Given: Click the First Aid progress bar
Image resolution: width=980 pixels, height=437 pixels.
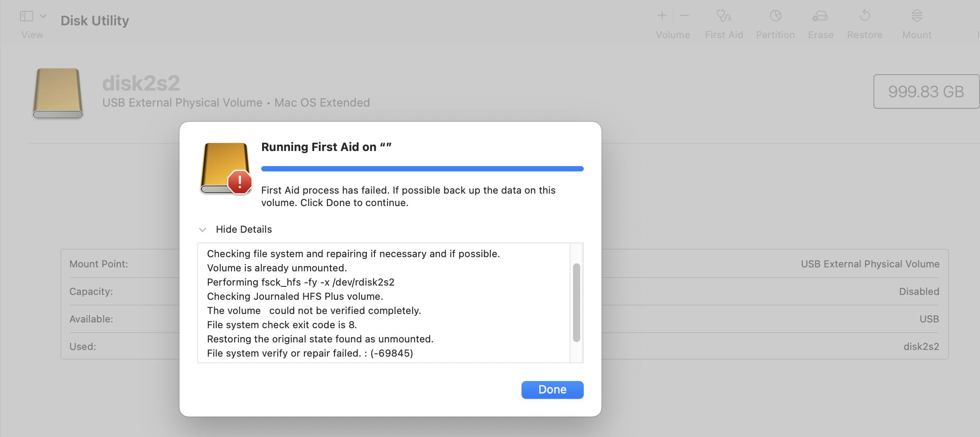Looking at the screenshot, I should (422, 169).
